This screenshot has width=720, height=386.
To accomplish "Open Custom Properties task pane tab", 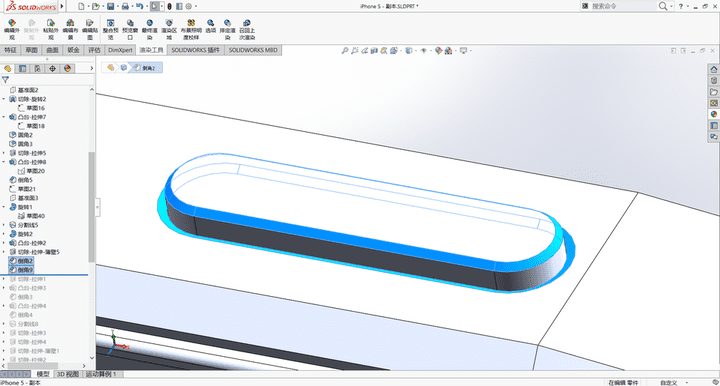I will [714, 125].
